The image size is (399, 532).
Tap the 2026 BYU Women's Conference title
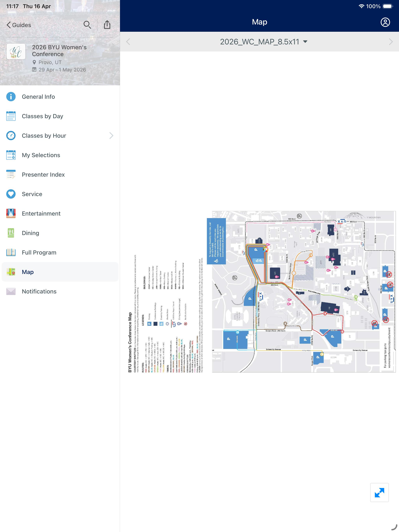59,51
